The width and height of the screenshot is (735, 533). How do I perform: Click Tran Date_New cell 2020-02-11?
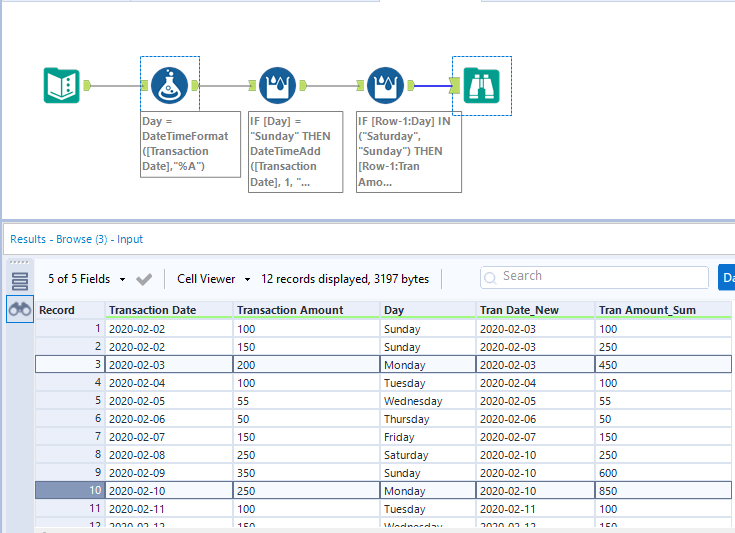click(535, 509)
